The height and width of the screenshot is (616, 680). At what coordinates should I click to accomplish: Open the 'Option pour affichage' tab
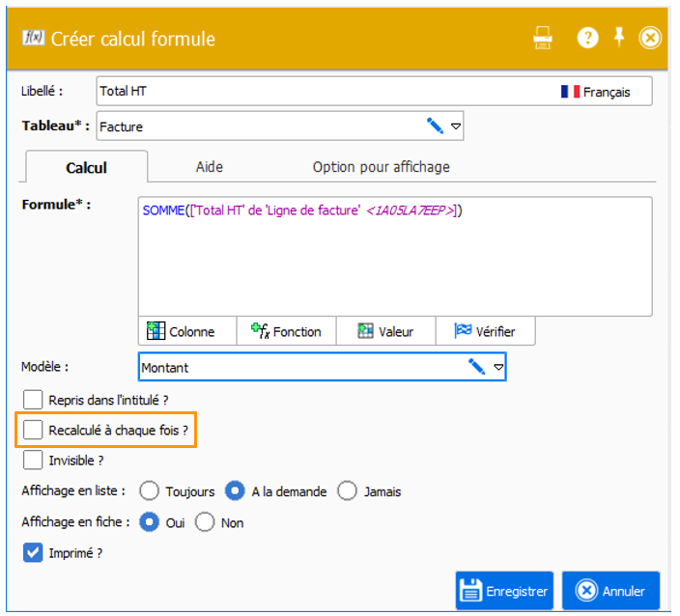pyautogui.click(x=381, y=167)
